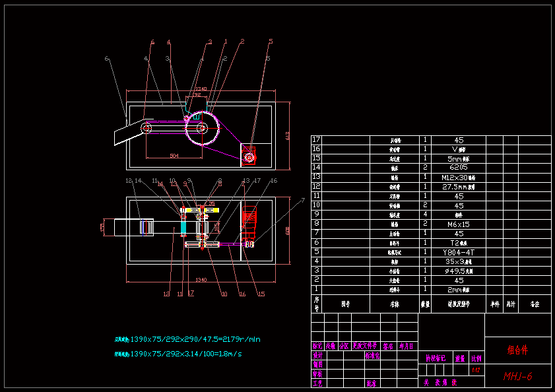Select the '35' dimension in the lower view
The width and height of the screenshot is (555, 392).
tap(212, 203)
